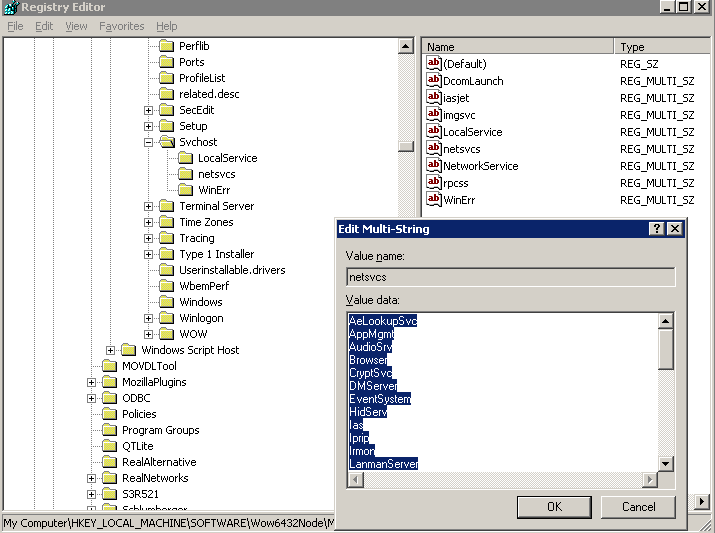The width and height of the screenshot is (715, 533).
Task: Select the netsvcs subkey under Svchost
Action: 217,174
